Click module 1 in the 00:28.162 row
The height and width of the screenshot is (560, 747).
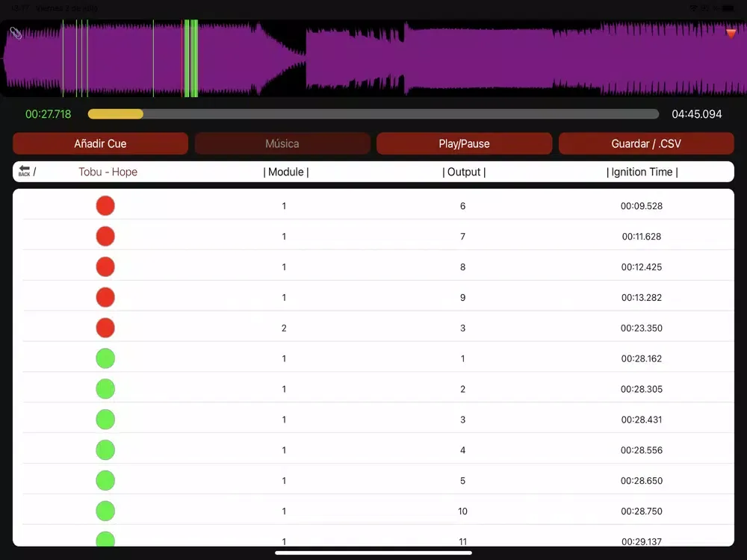point(284,358)
